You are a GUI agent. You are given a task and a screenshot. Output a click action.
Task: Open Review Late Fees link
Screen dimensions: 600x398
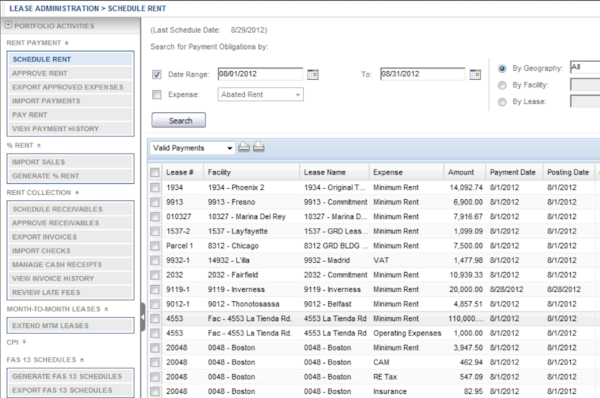point(70,292)
